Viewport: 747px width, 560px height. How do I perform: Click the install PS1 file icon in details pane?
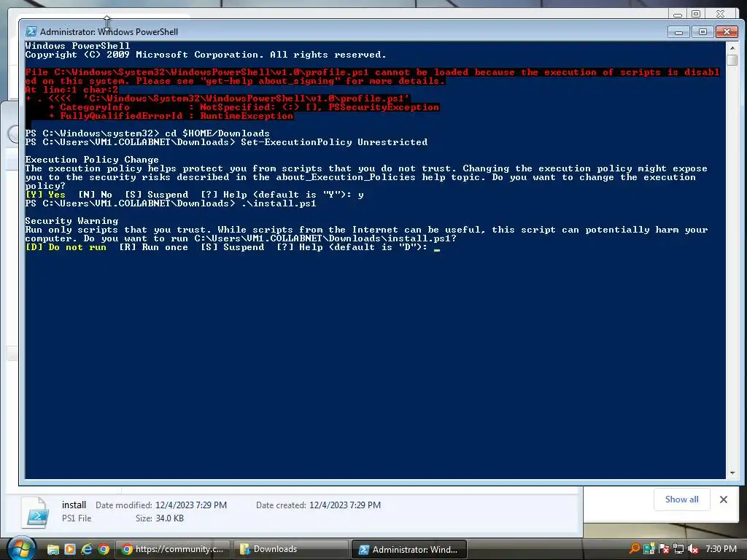point(36,513)
